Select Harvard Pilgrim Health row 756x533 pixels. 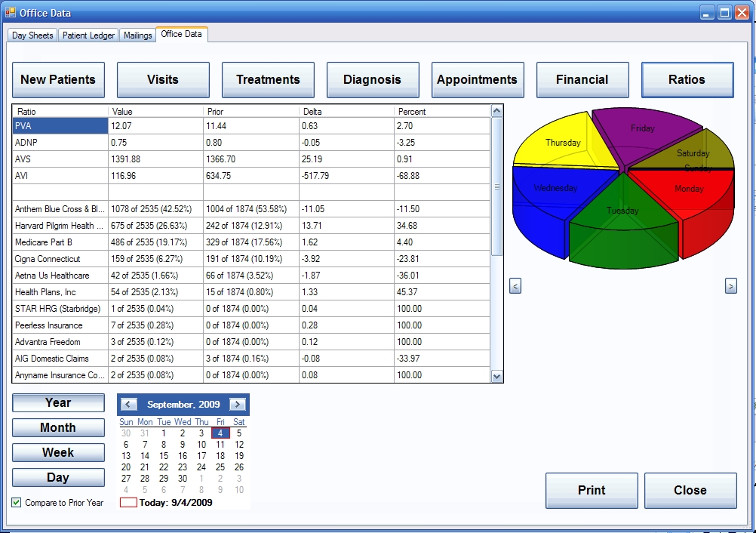(251, 226)
